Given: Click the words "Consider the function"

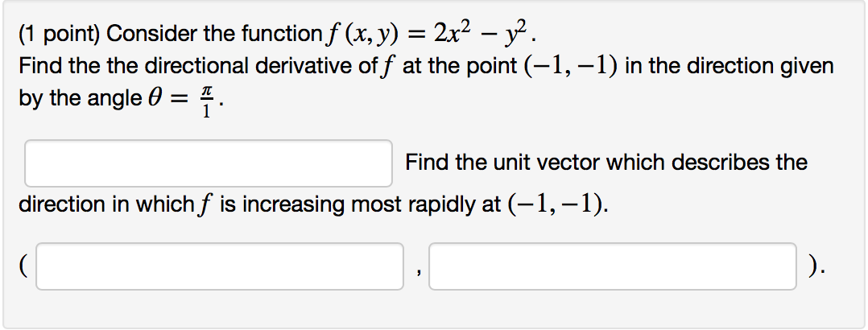Looking at the screenshot, I should 213,35.
